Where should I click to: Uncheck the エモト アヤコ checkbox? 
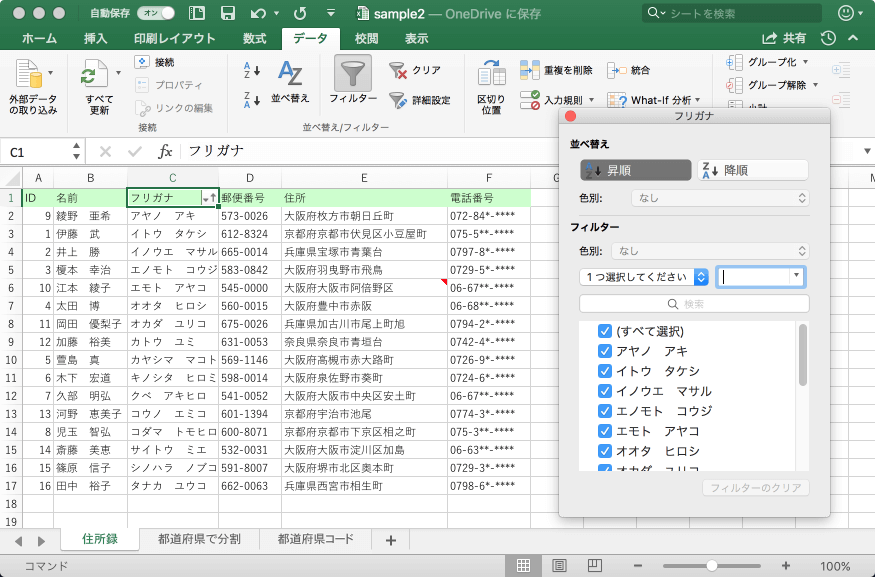(604, 431)
